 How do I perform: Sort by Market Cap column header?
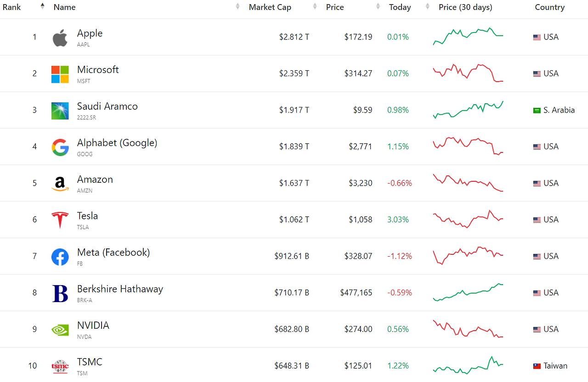pyautogui.click(x=270, y=7)
